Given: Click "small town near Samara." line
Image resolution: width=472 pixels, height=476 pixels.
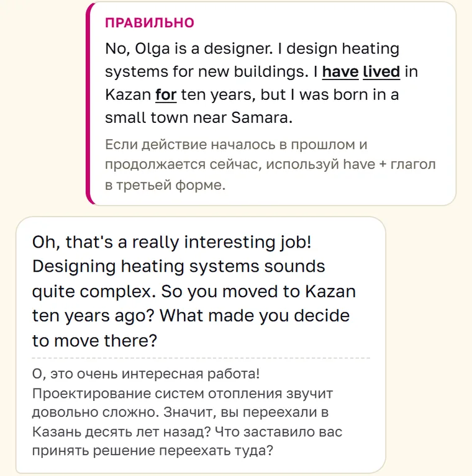Looking at the screenshot, I should coord(199,117).
